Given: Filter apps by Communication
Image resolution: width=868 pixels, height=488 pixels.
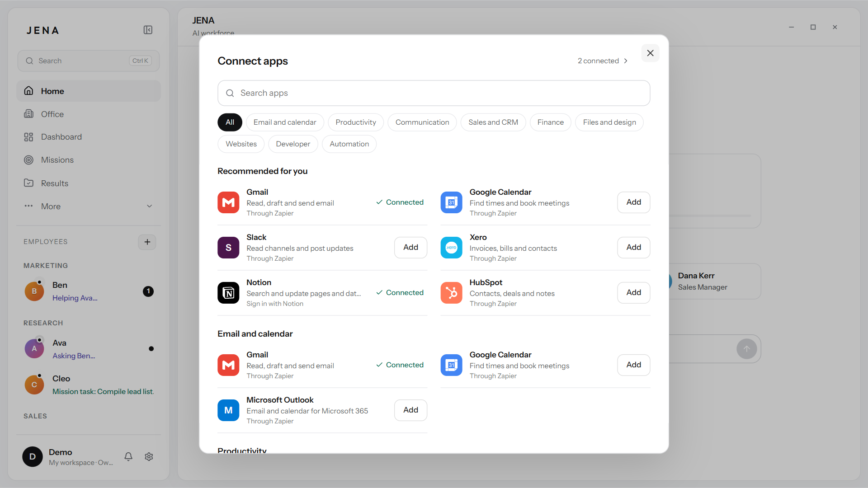Looking at the screenshot, I should (x=422, y=122).
